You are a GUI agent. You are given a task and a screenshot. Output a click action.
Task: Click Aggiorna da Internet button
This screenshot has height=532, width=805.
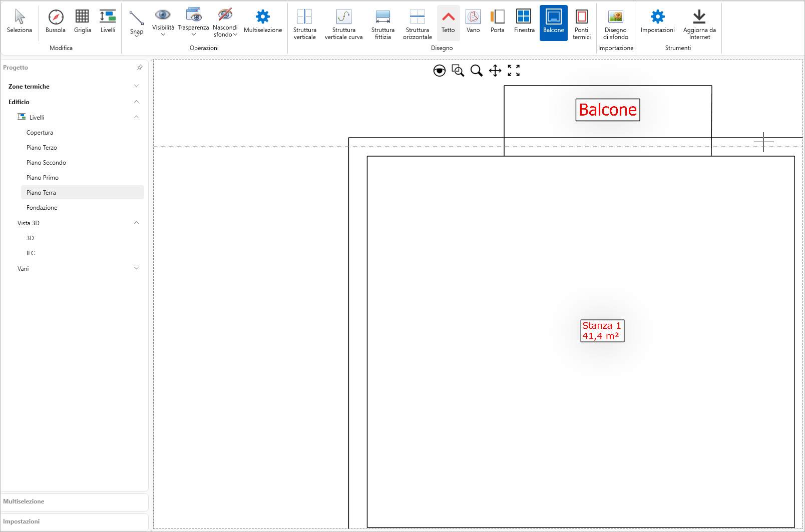point(699,24)
